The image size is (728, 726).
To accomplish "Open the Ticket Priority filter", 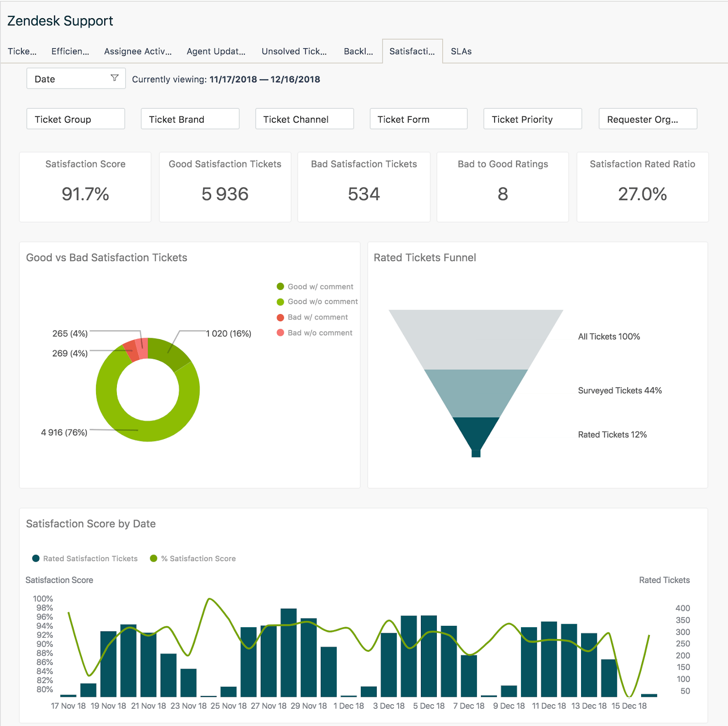I will (x=533, y=119).
